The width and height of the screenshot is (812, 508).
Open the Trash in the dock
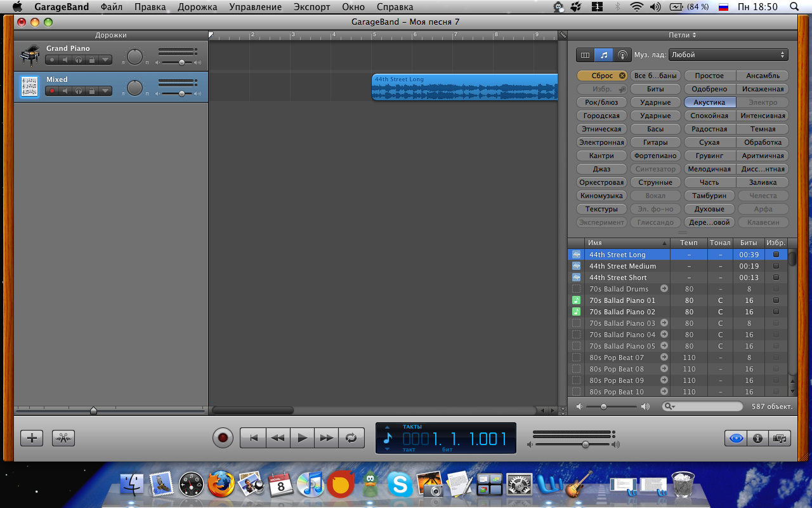(683, 485)
